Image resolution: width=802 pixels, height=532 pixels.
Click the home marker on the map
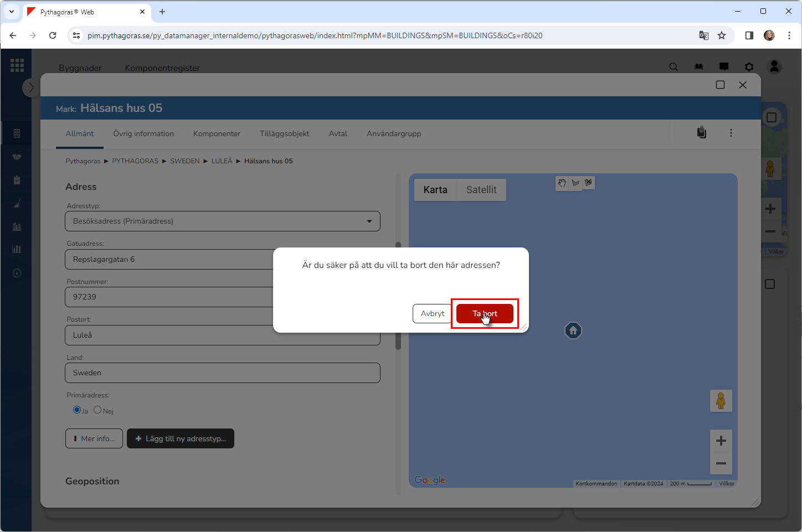coord(573,330)
